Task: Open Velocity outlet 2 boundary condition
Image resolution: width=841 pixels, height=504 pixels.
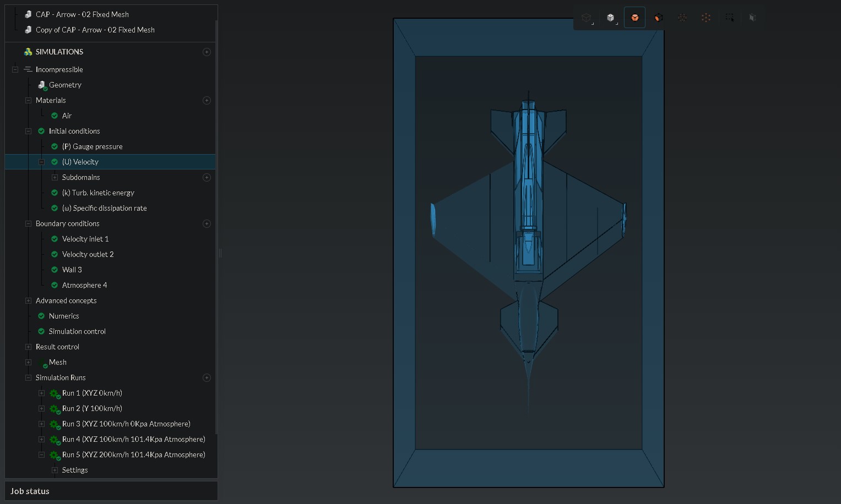Action: 88,254
